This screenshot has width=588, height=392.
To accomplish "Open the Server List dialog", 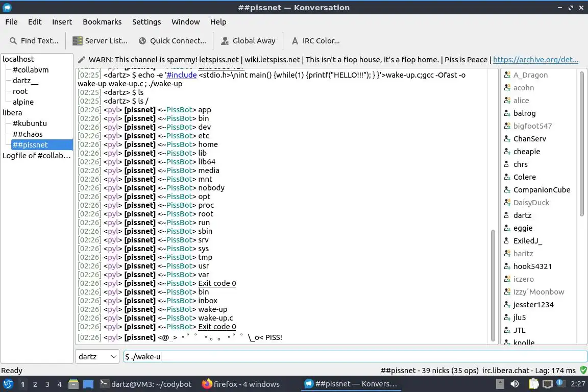I will [x=100, y=41].
